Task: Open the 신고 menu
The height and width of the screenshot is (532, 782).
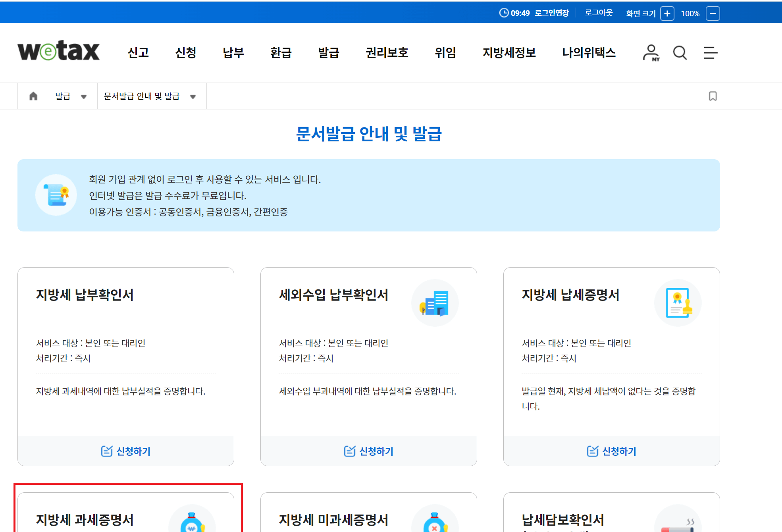Action: (x=138, y=52)
